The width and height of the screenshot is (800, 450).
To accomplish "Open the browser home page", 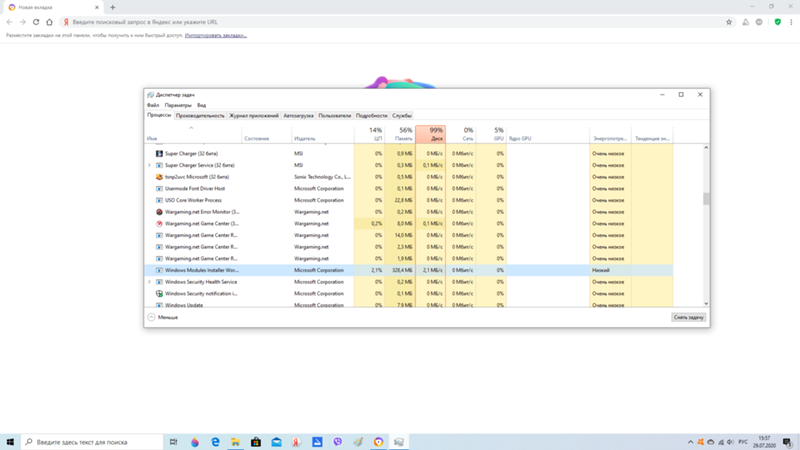I will pyautogui.click(x=49, y=22).
